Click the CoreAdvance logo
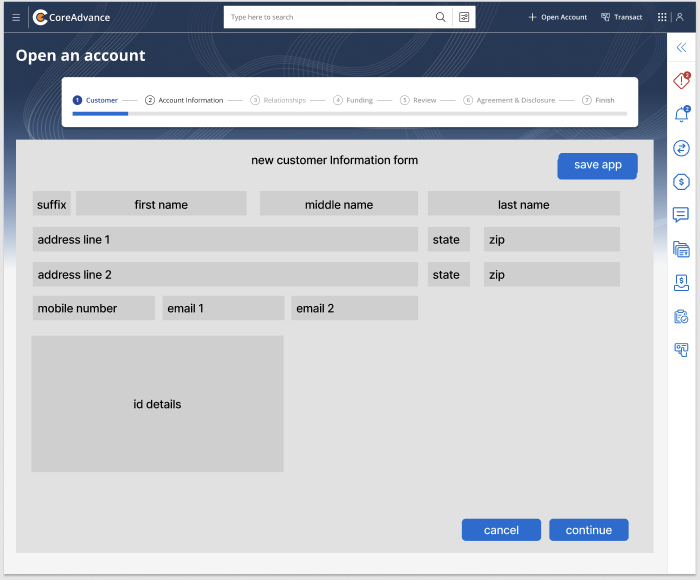Image resolution: width=700 pixels, height=580 pixels. [x=71, y=17]
